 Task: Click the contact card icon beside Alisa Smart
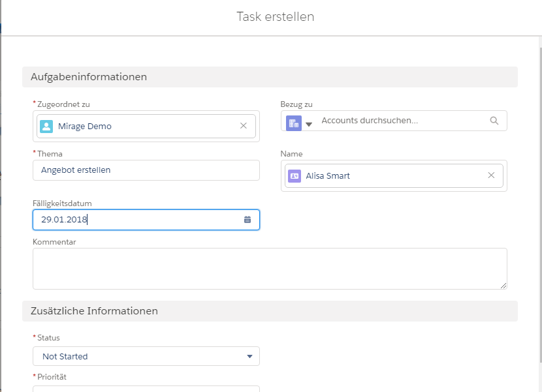295,176
